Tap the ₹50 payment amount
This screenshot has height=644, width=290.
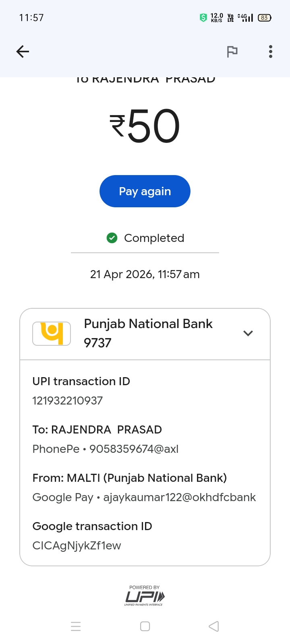tap(145, 126)
